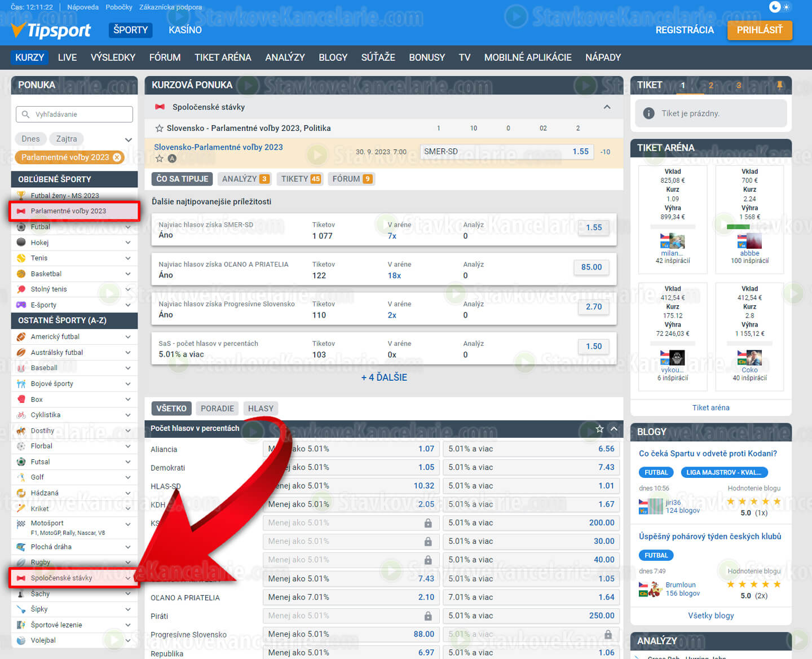Expand the Tenis category

[x=128, y=258]
